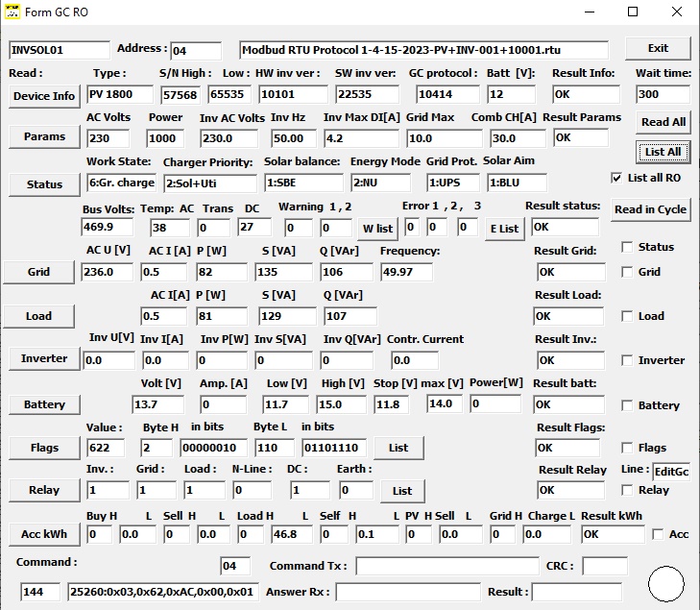700x610 pixels.
Task: Check the Flags cycle checkbox
Action: (627, 448)
